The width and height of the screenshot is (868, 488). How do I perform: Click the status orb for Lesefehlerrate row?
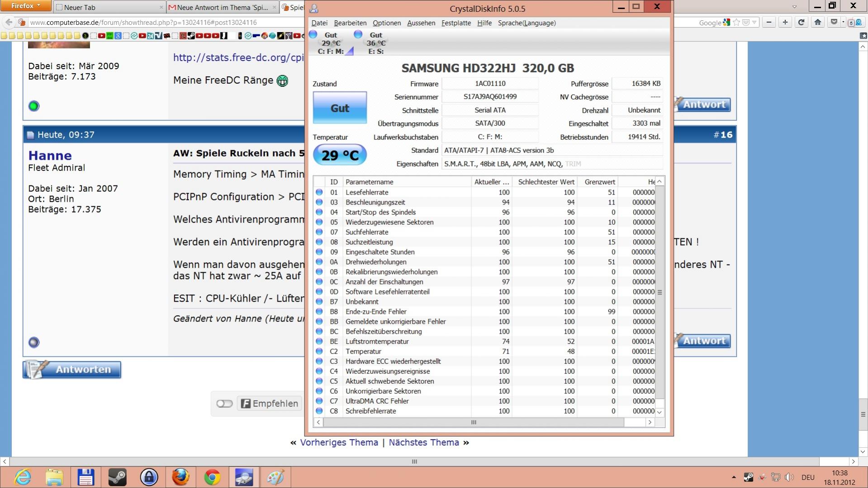pyautogui.click(x=319, y=192)
